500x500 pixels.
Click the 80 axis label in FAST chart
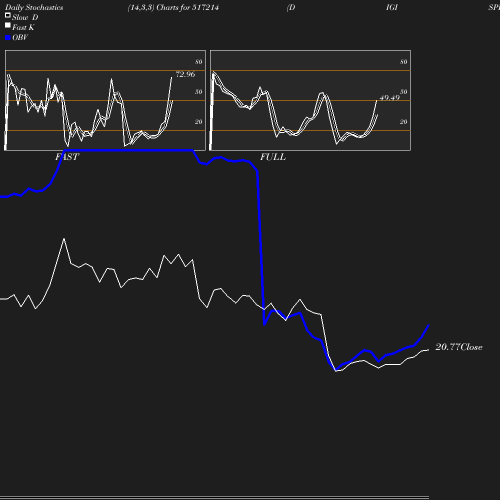pos(198,62)
